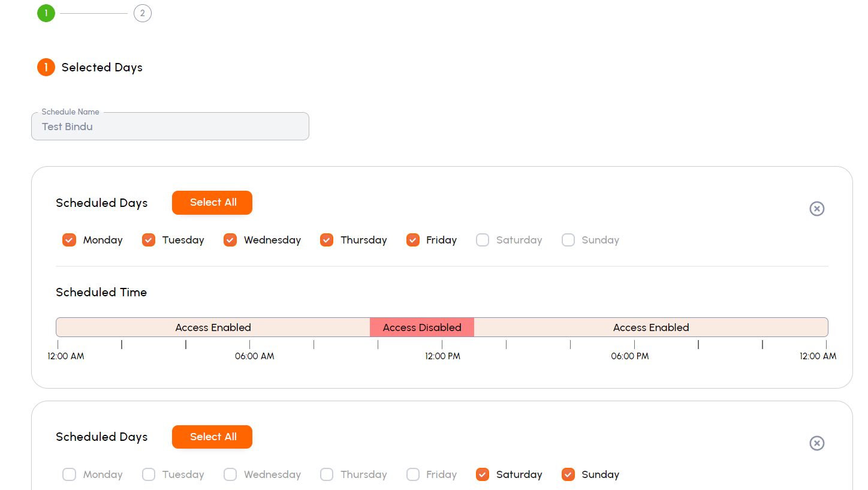The height and width of the screenshot is (490, 868).
Task: Uncheck Monday in the first schedule card
Action: pyautogui.click(x=70, y=240)
